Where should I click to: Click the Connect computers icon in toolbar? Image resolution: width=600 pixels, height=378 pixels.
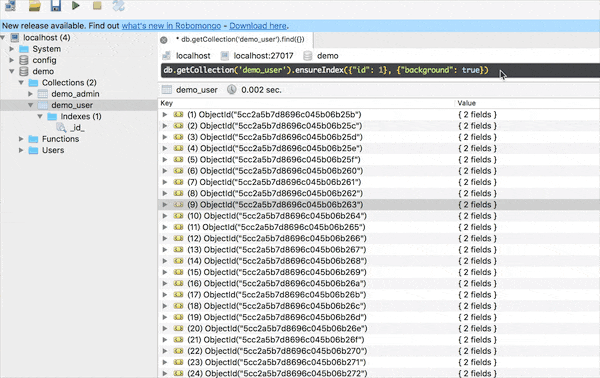point(10,5)
